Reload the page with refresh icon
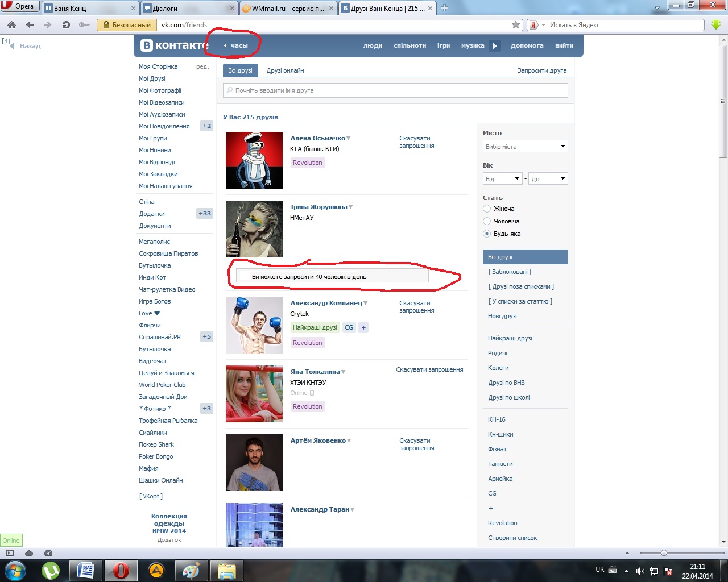This screenshot has height=582, width=728. click(66, 25)
